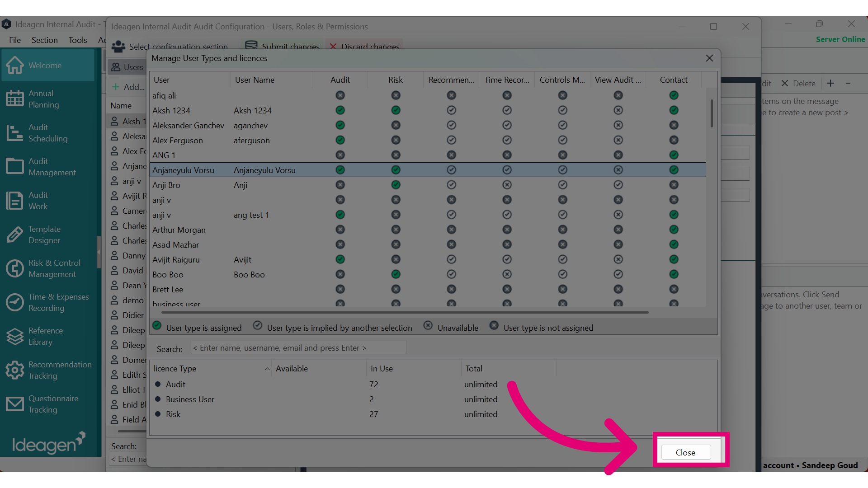Click the vertical scrollbar of user list
The height and width of the screenshot is (488, 868).
[x=712, y=113]
